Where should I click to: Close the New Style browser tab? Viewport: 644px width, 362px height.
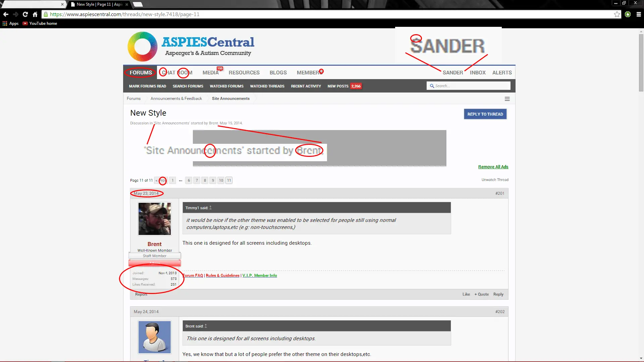tap(127, 4)
